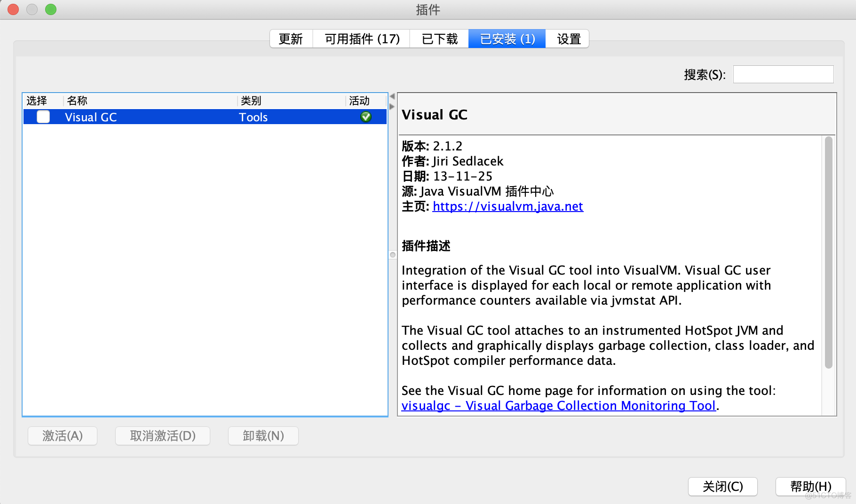Sort by the 类别 column header
Viewport: 856px width, 504px height.
[x=291, y=101]
